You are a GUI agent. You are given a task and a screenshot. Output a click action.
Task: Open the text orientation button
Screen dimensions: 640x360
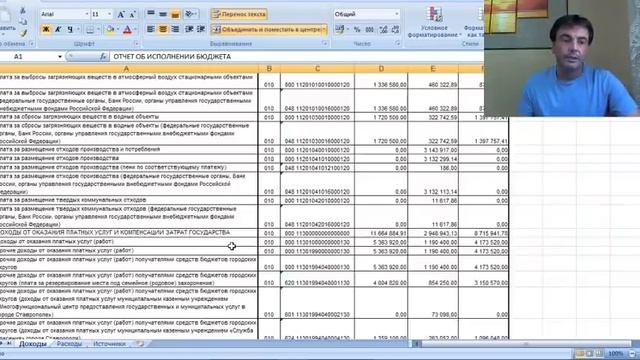point(191,14)
